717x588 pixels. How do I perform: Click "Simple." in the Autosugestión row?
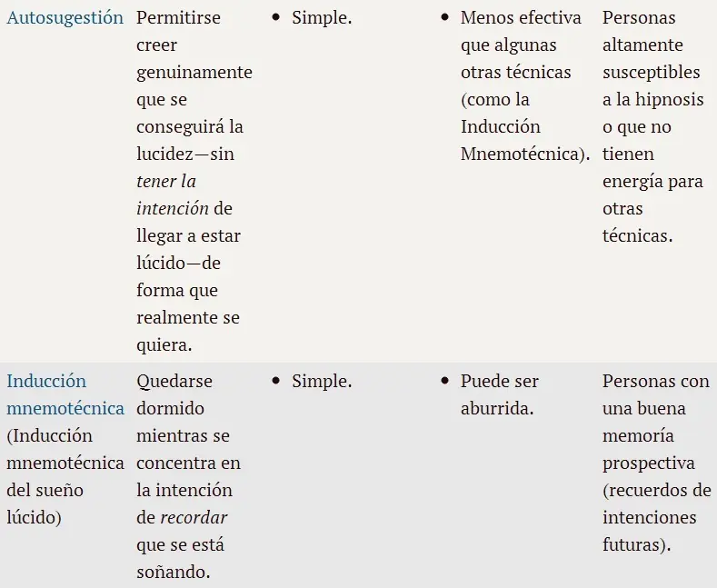pyautogui.click(x=322, y=18)
